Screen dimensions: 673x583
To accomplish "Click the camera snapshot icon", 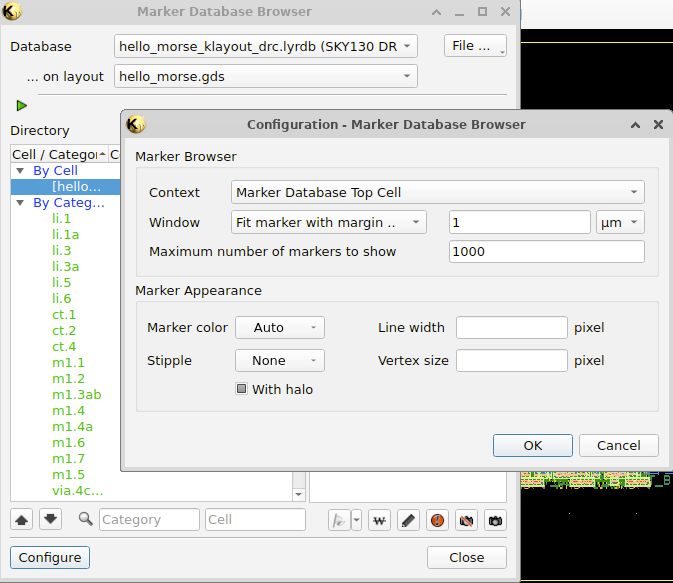I will [x=494, y=520].
